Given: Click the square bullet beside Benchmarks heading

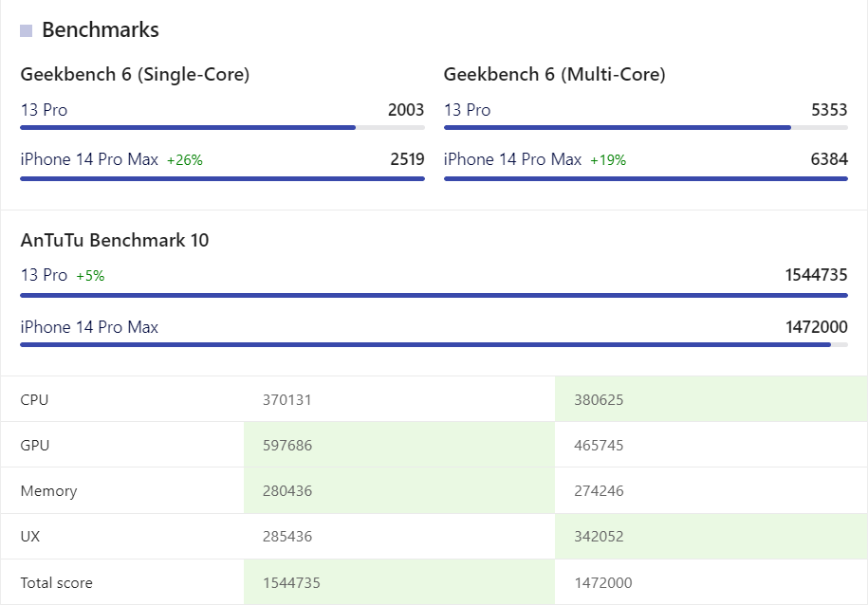Looking at the screenshot, I should tap(26, 30).
